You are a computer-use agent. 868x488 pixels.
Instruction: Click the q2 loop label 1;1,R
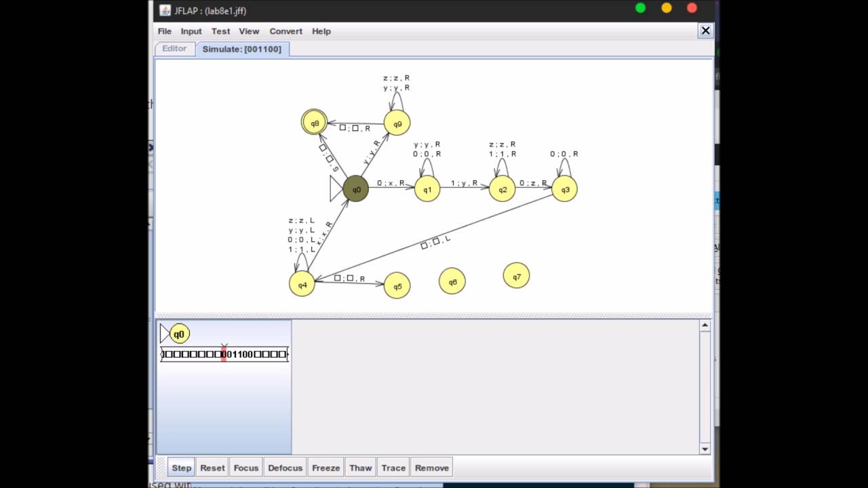pyautogui.click(x=502, y=154)
